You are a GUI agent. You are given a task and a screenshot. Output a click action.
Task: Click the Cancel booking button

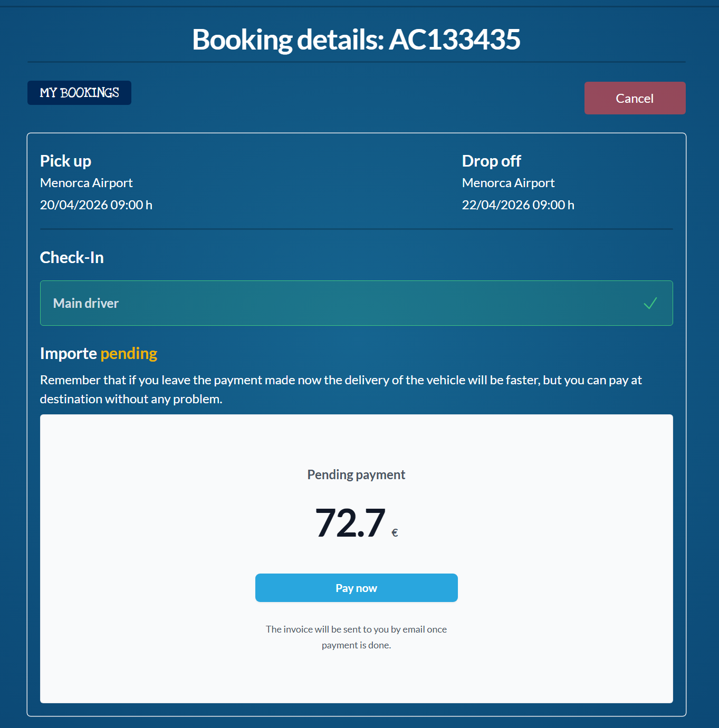[x=634, y=98]
